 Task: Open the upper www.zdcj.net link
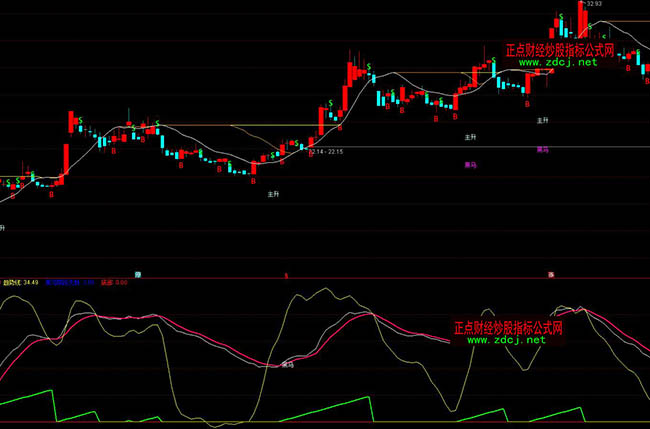click(557, 62)
